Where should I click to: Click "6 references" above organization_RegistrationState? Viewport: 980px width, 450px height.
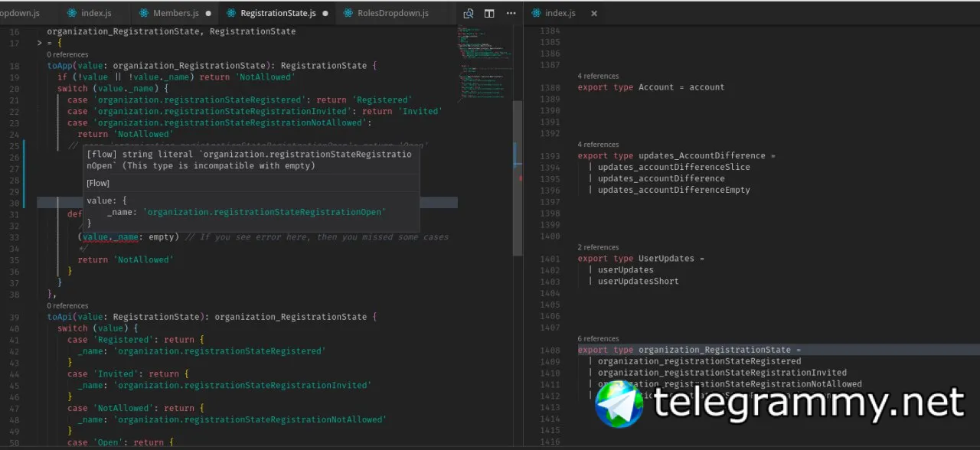point(598,339)
